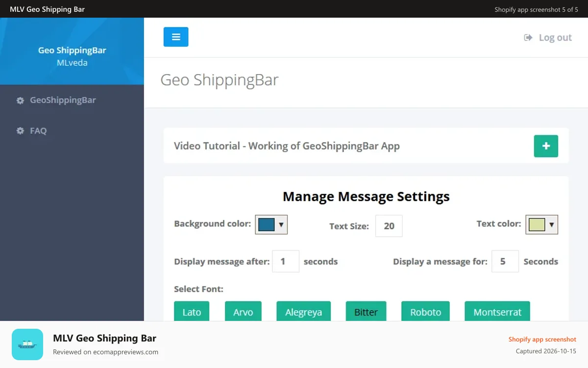Click the Text Size input field

tap(389, 226)
